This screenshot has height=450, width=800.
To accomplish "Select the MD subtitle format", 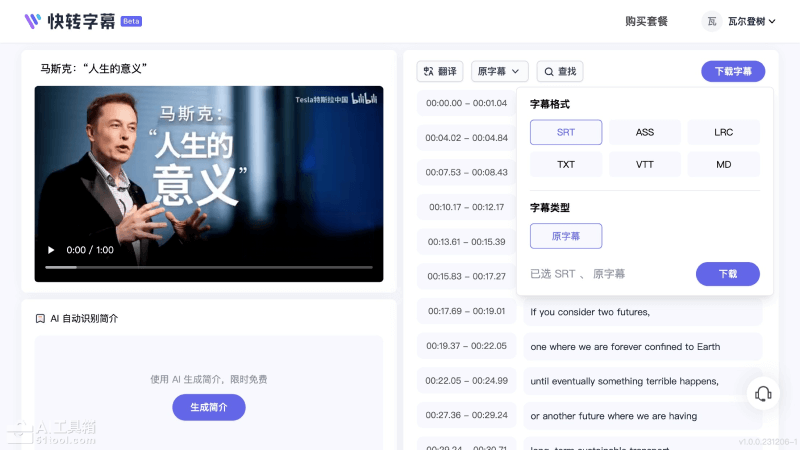I will (723, 164).
